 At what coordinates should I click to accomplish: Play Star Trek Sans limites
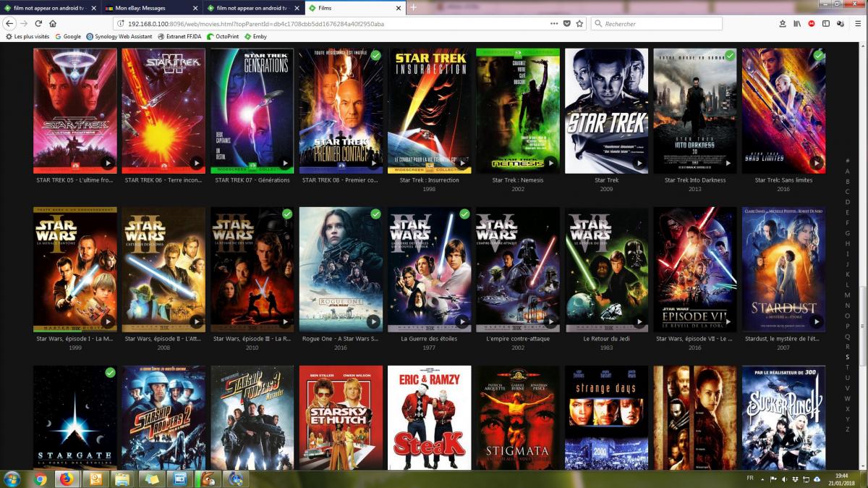(x=817, y=164)
